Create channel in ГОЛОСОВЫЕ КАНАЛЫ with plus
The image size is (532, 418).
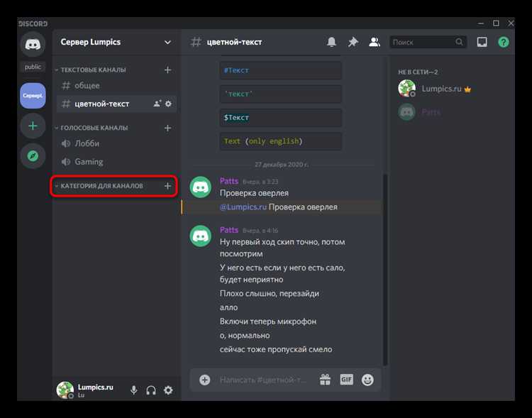(x=167, y=128)
